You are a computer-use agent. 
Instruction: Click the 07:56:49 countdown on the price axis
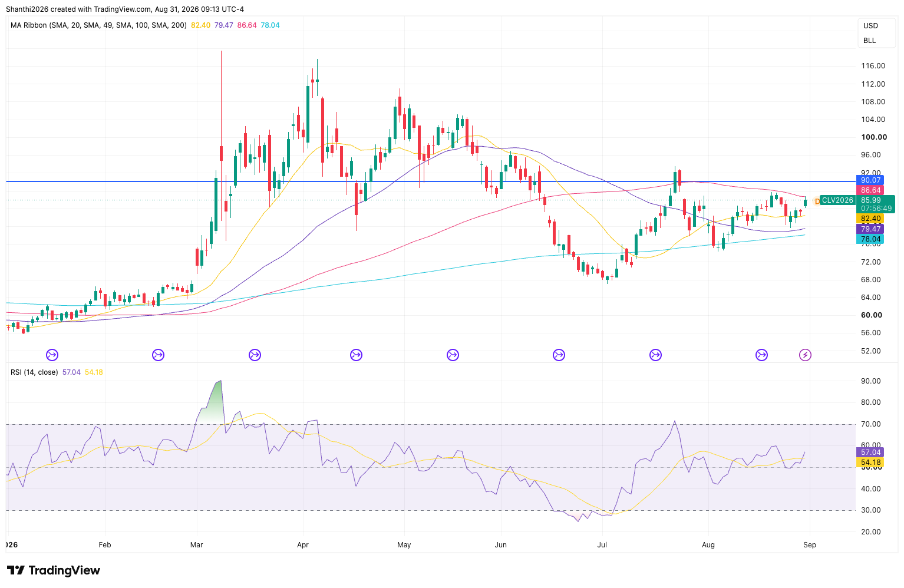pos(876,209)
